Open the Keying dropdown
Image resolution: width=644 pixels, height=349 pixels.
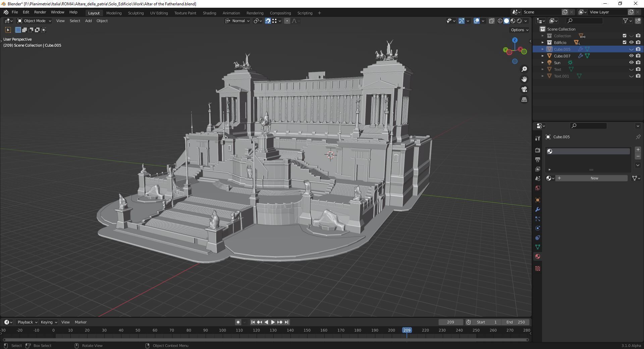[x=49, y=322]
